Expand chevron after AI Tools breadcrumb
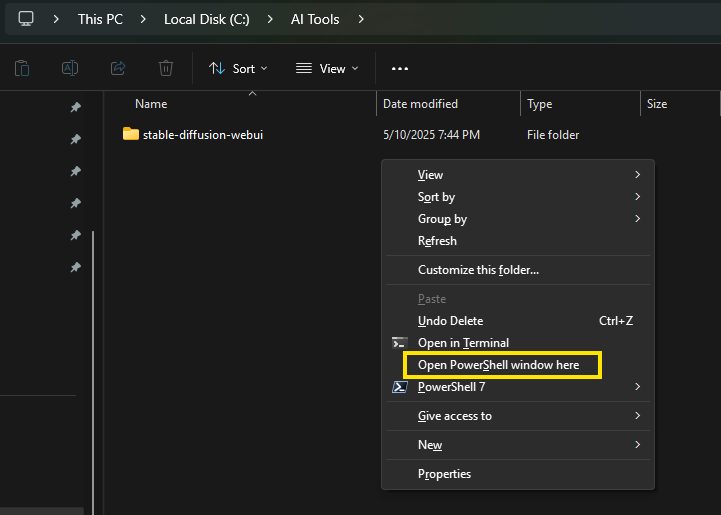Screen dimensions: 721x515 point(361,19)
